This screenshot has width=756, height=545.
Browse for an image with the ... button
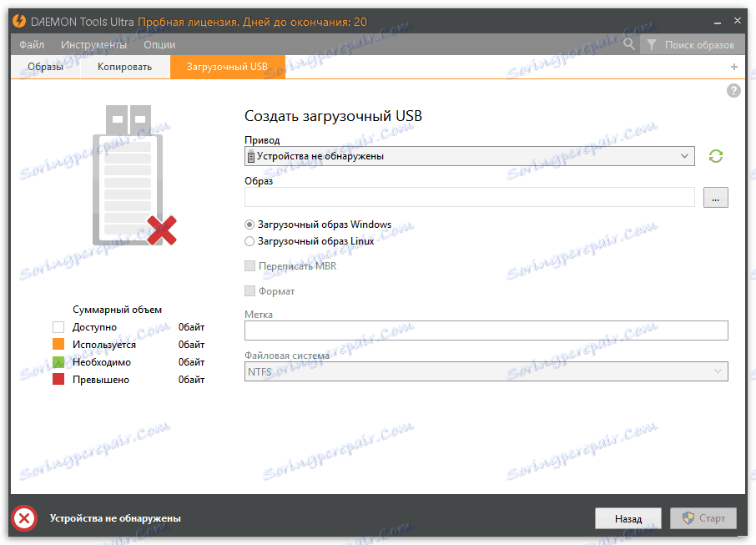715,197
